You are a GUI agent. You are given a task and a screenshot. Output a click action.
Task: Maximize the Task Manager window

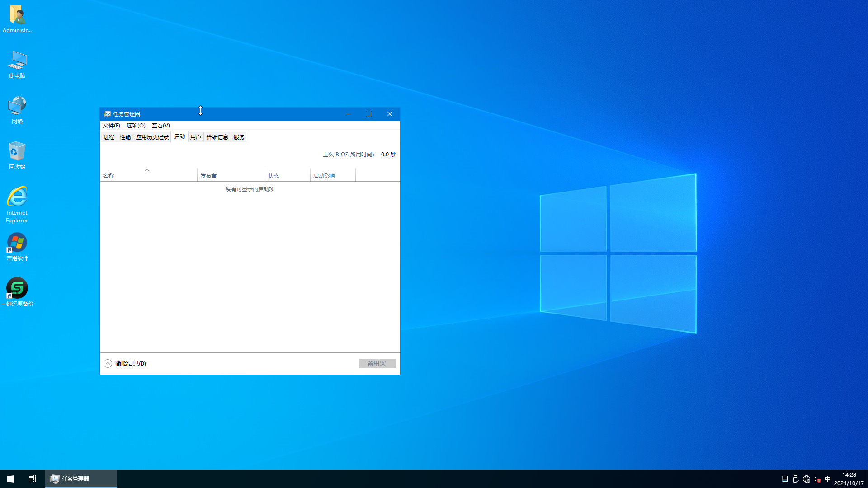point(369,114)
